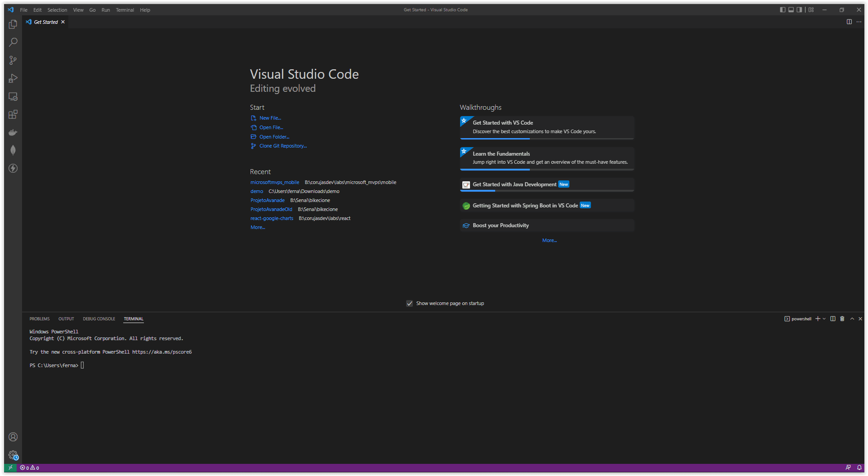
Task: Split the terminal pane
Action: (x=833, y=319)
